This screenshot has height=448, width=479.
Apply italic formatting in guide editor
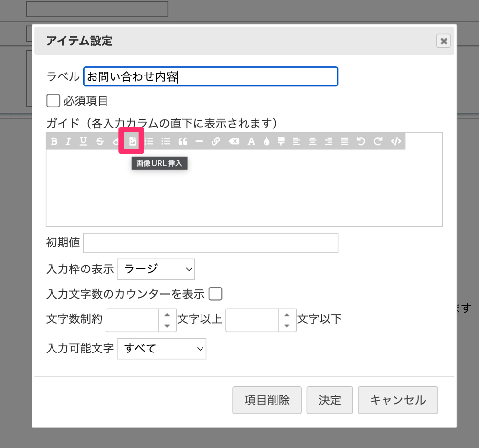coord(68,141)
